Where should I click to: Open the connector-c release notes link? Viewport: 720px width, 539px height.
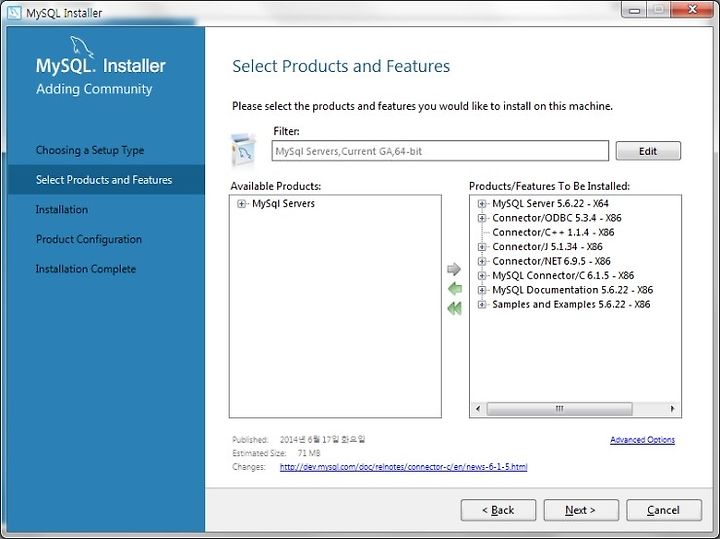pos(404,467)
